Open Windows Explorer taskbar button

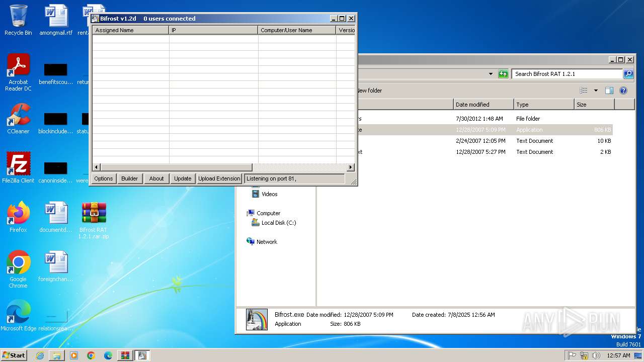coord(57,355)
